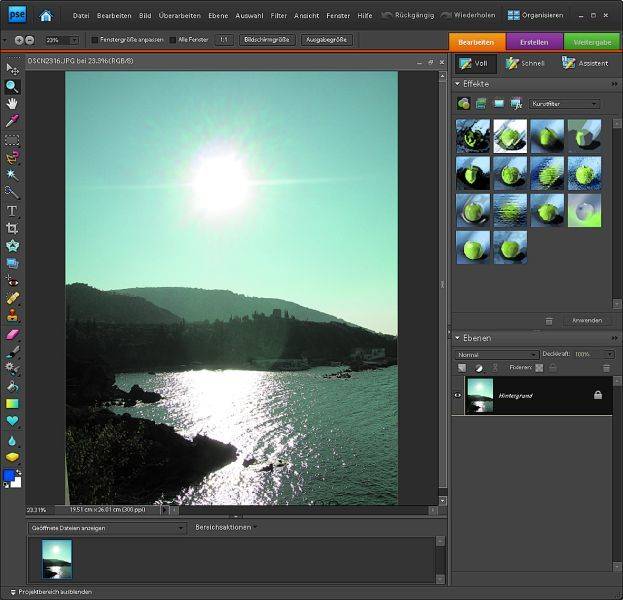Screen dimensions: 623x600
Task: Open the layer blend mode 'Normal' dropdown
Action: pos(496,354)
